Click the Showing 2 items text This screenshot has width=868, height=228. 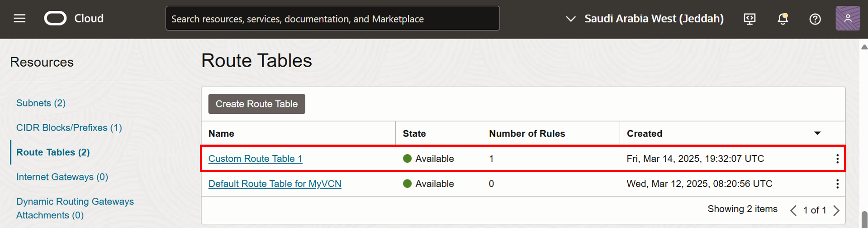[x=742, y=209]
